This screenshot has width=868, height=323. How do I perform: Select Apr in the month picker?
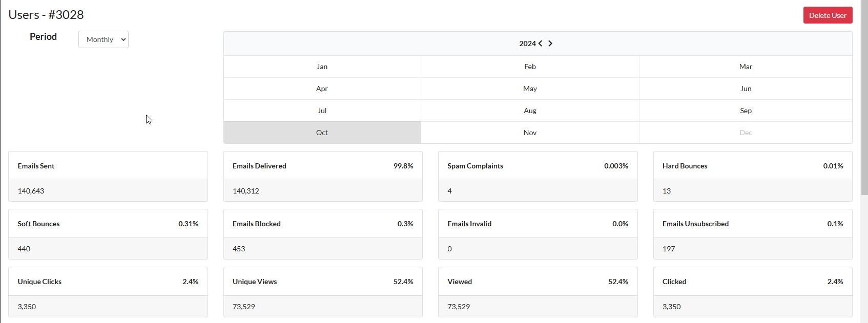322,89
